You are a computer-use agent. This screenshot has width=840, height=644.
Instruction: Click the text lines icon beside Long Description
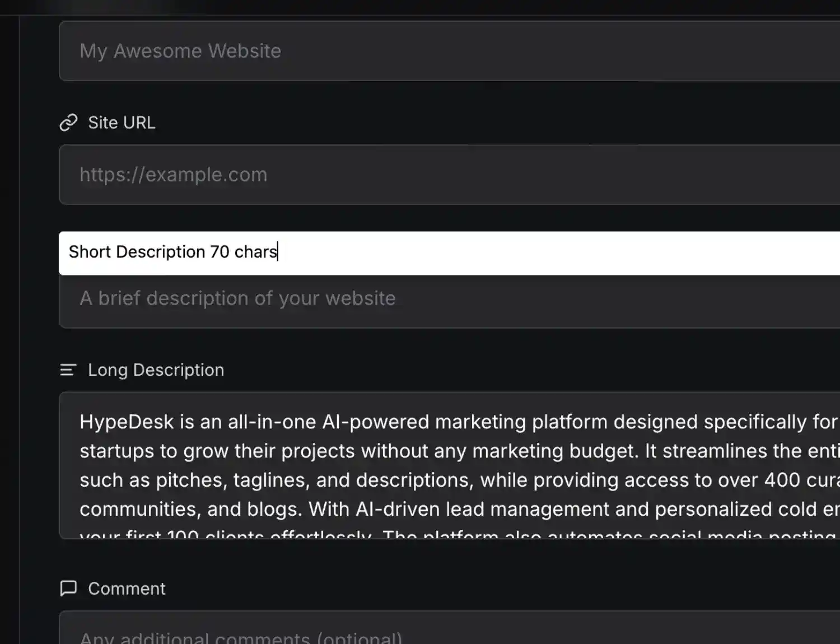tap(68, 370)
